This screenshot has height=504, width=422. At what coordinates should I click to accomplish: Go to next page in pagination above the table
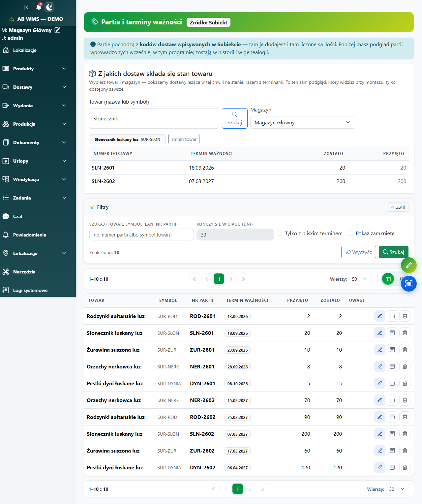tap(231, 279)
